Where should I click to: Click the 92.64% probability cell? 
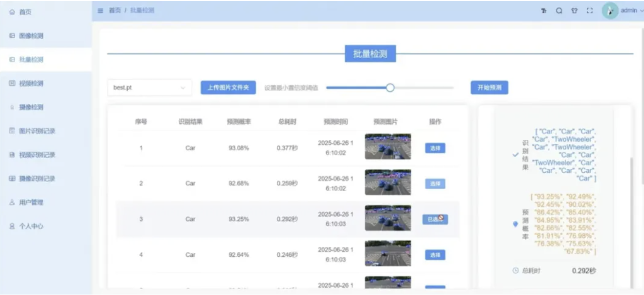coord(239,255)
